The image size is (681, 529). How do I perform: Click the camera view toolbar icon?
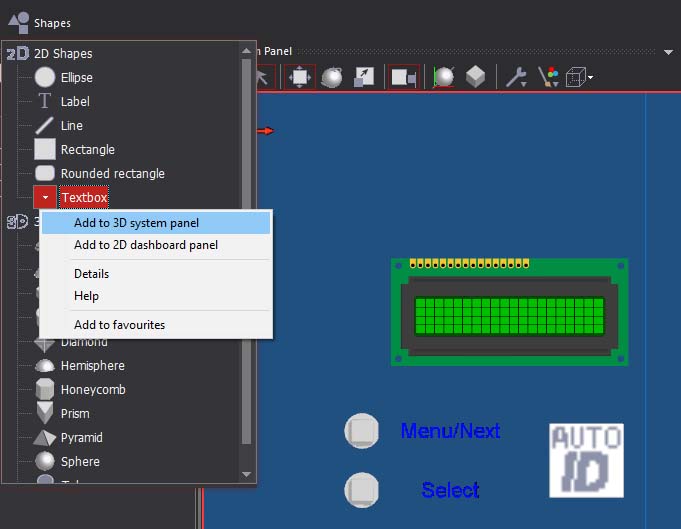pos(404,77)
